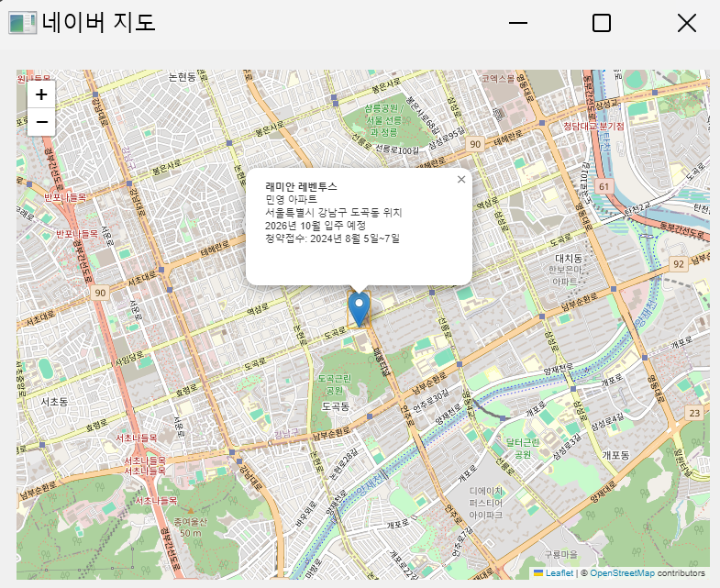This screenshot has height=588, width=720.
Task: Close the 네이버 지도 window
Action: coord(687,23)
